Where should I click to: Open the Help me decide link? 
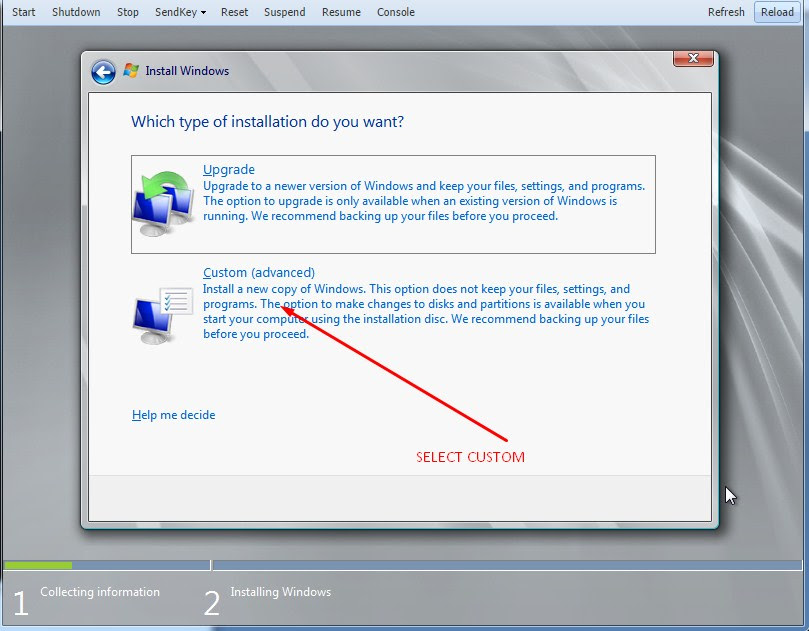(173, 415)
